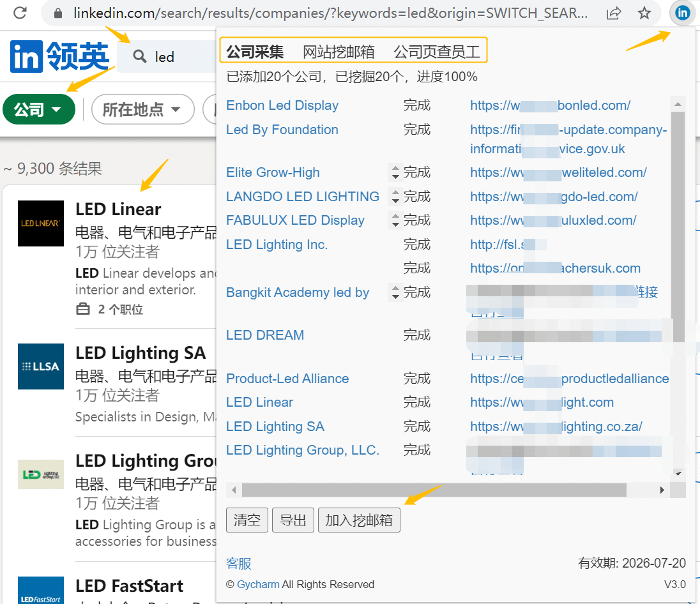Open the weliteled.com website URL
This screenshot has height=604, width=700.
[x=558, y=172]
